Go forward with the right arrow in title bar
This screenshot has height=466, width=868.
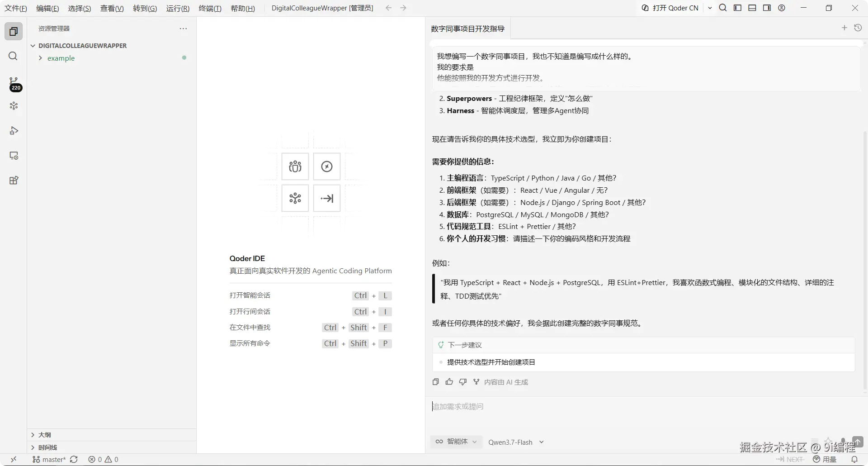tap(403, 8)
